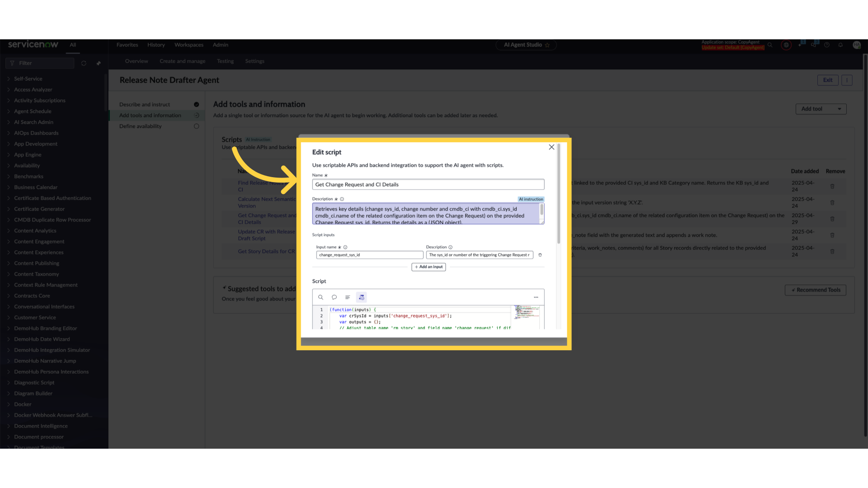This screenshot has width=868, height=488.
Task: Click the highlighted script check icon in the toolbar
Action: (361, 297)
